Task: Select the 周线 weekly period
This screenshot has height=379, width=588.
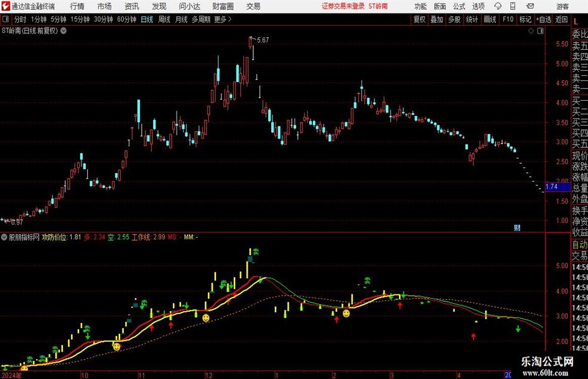Action: pyautogui.click(x=164, y=19)
